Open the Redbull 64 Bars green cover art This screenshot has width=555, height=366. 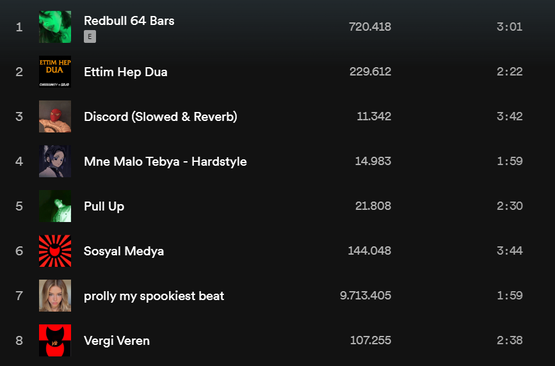coord(55,27)
